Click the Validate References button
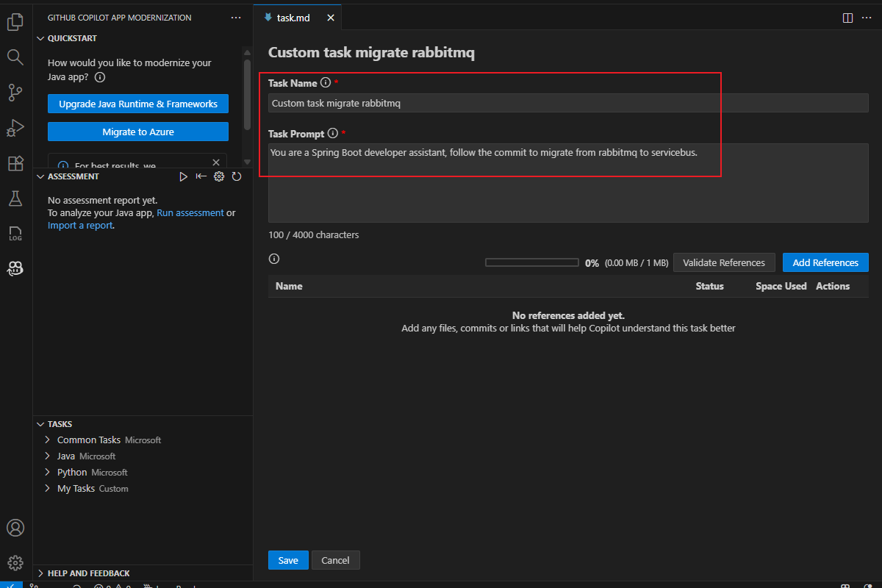Image resolution: width=882 pixels, height=588 pixels. click(x=724, y=262)
